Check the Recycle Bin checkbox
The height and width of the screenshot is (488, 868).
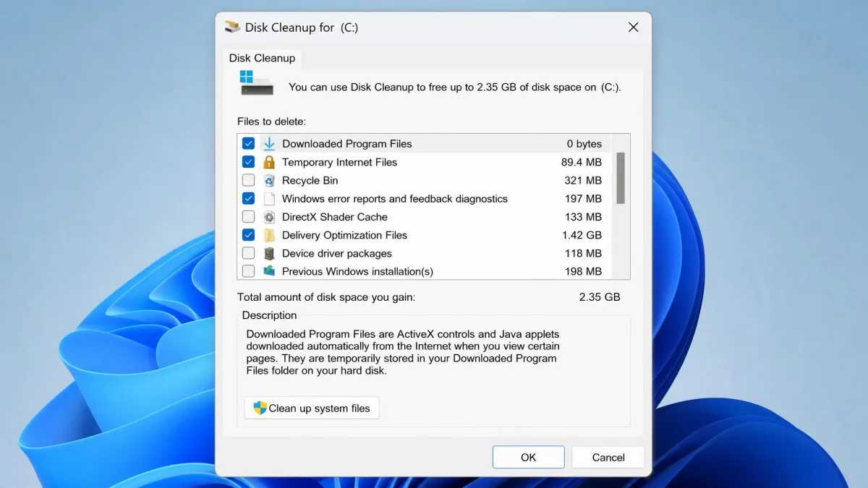coord(248,180)
